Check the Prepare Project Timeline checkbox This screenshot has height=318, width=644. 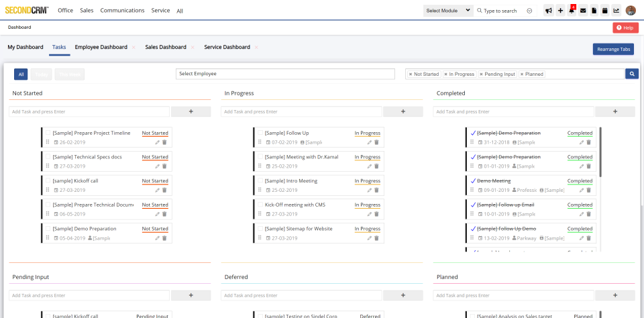coord(48,134)
